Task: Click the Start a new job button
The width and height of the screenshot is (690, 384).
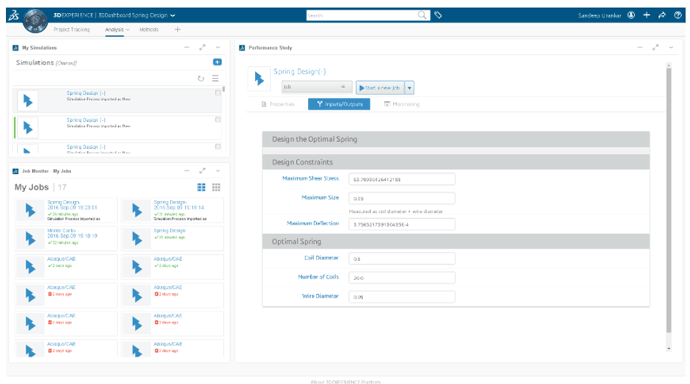Action: [x=380, y=88]
